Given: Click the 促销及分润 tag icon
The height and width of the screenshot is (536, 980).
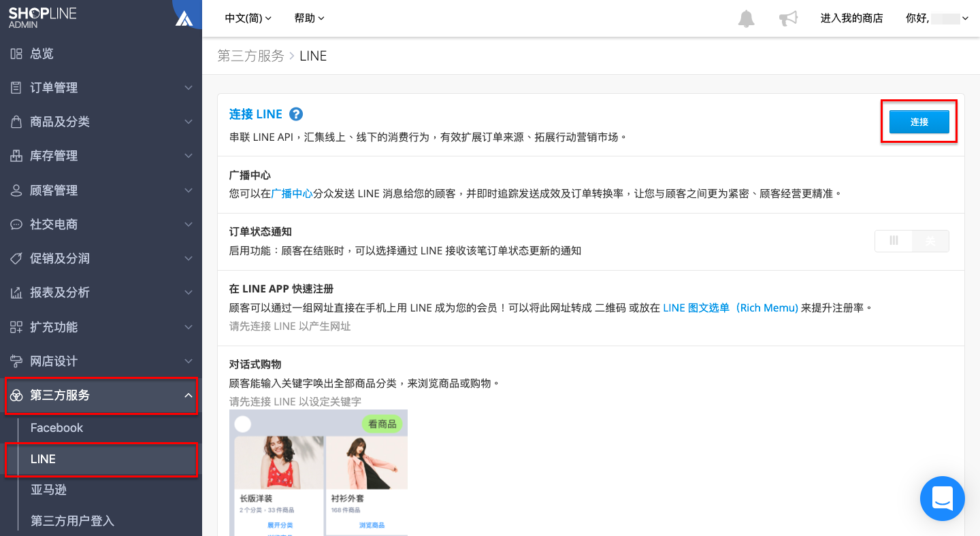Looking at the screenshot, I should coord(16,258).
